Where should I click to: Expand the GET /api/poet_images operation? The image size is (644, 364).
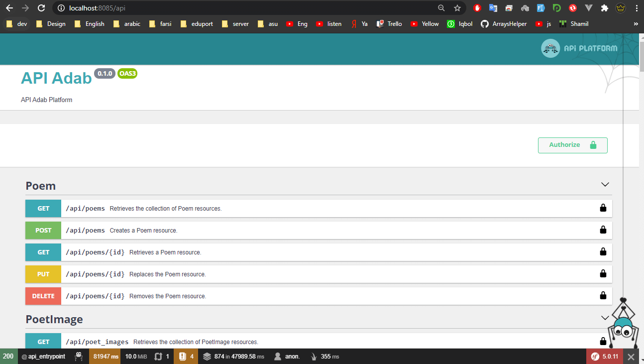click(x=319, y=342)
